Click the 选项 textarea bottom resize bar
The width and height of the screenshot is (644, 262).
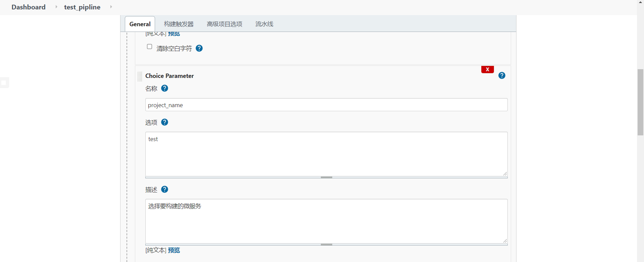pos(326,177)
